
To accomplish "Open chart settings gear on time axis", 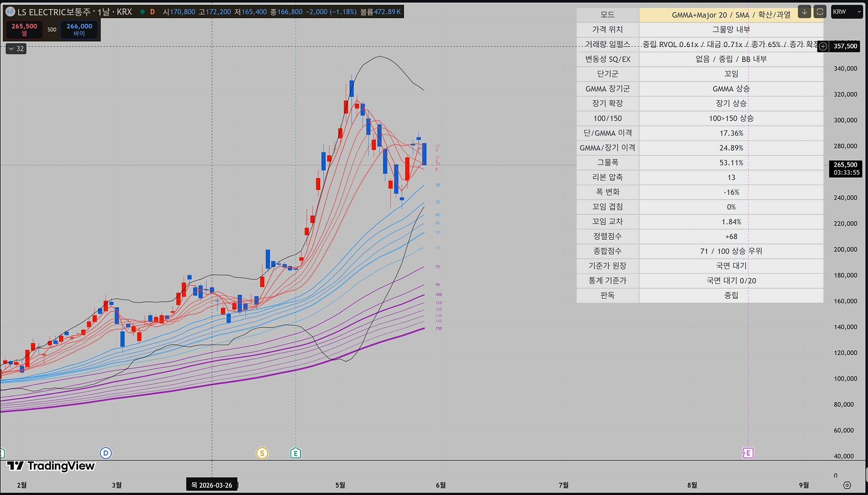I will (847, 485).
